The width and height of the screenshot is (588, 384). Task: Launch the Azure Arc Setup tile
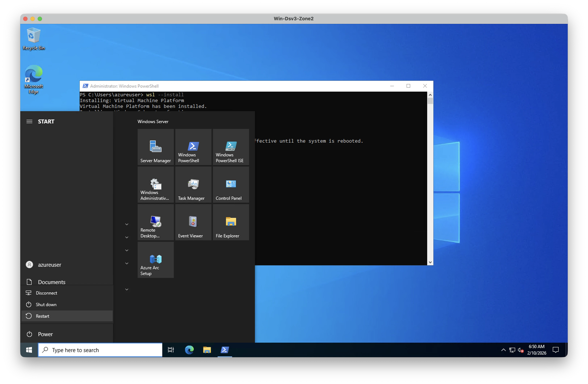click(x=156, y=260)
